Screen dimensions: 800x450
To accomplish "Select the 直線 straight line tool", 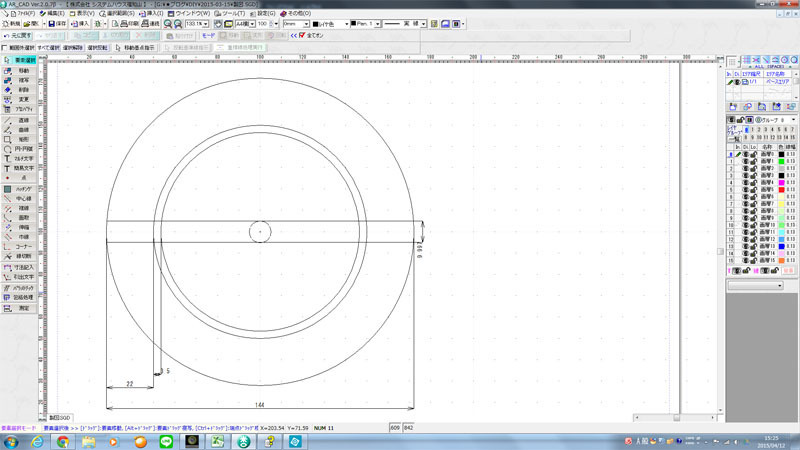I will click(x=19, y=120).
